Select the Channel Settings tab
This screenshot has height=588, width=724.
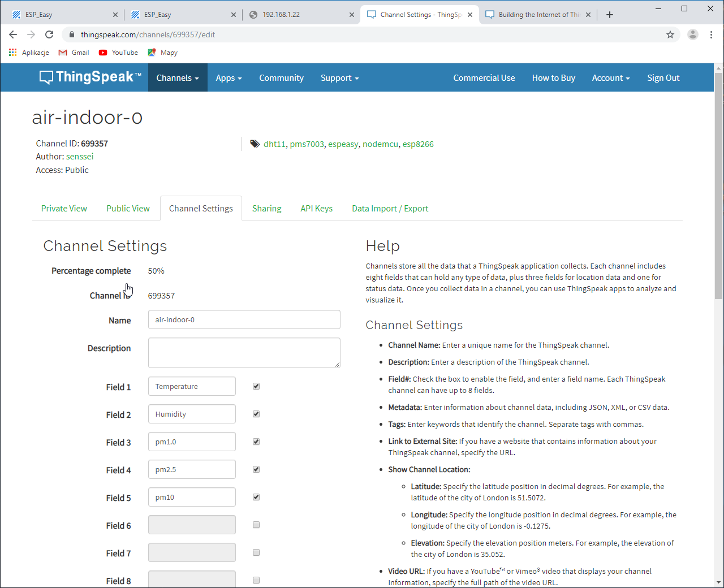[201, 209]
